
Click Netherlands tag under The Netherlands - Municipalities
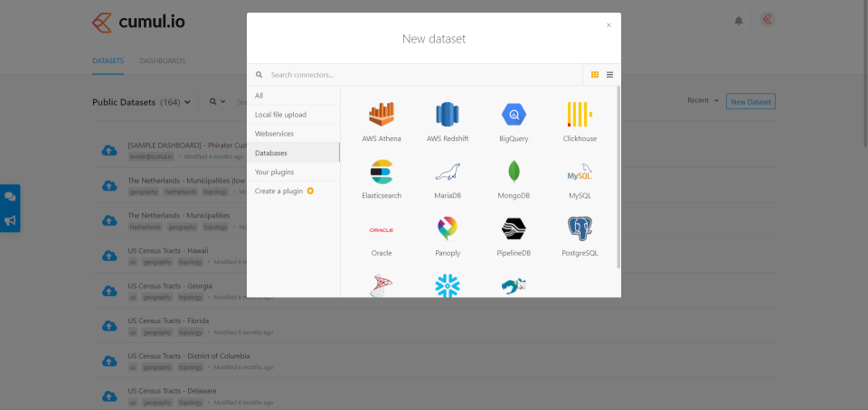point(146,227)
